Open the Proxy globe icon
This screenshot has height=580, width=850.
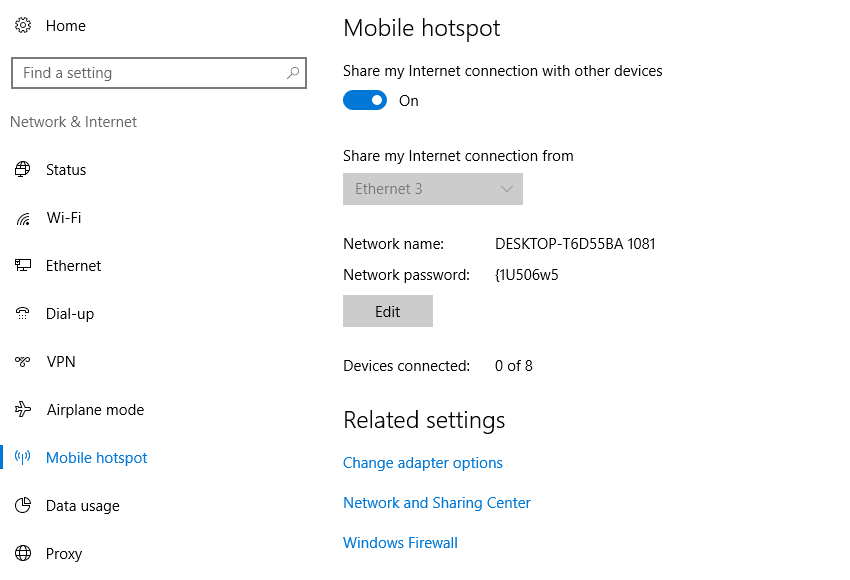click(x=23, y=553)
